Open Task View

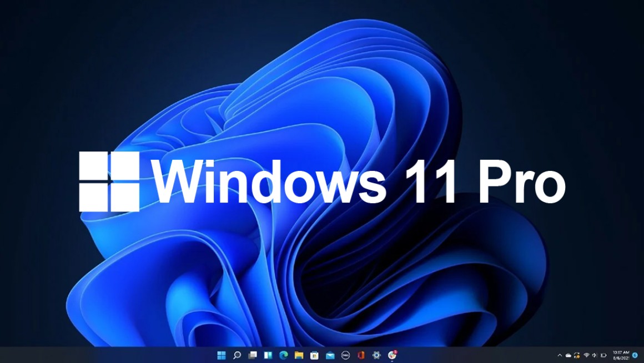pyautogui.click(x=252, y=354)
